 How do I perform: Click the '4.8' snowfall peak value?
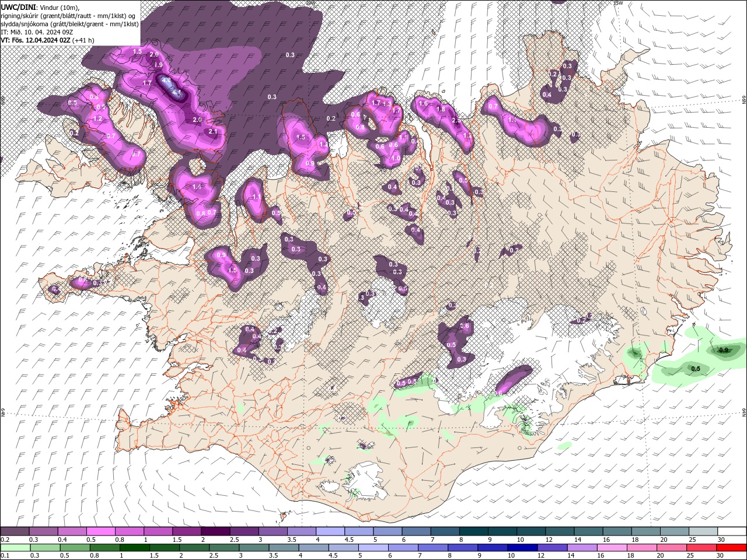click(166, 80)
